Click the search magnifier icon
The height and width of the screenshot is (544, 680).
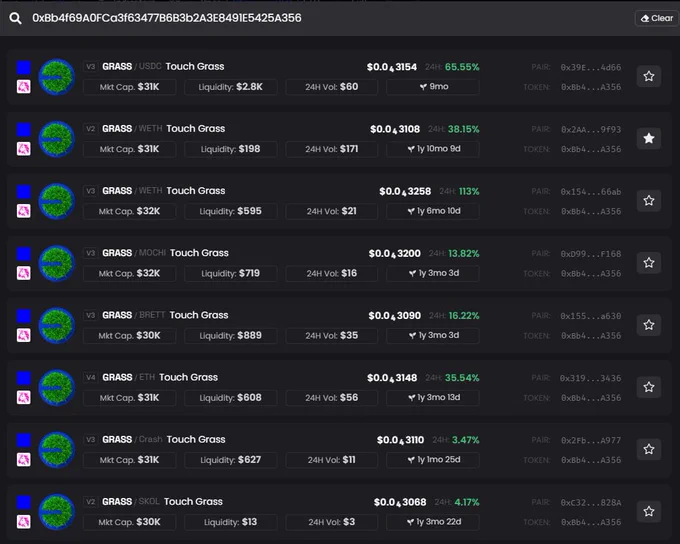click(16, 18)
